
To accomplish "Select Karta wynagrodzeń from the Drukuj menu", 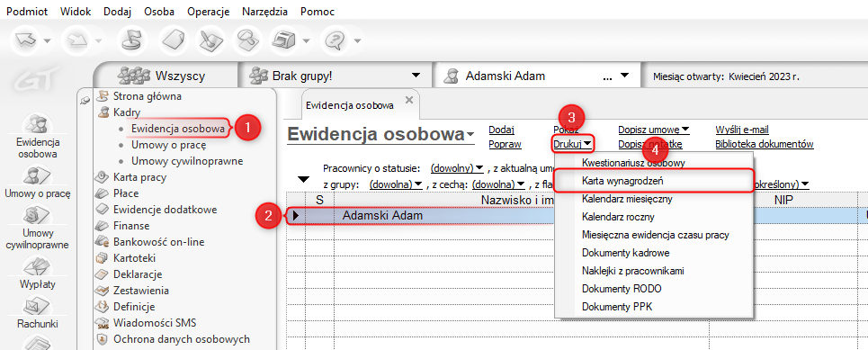I will pos(654,181).
